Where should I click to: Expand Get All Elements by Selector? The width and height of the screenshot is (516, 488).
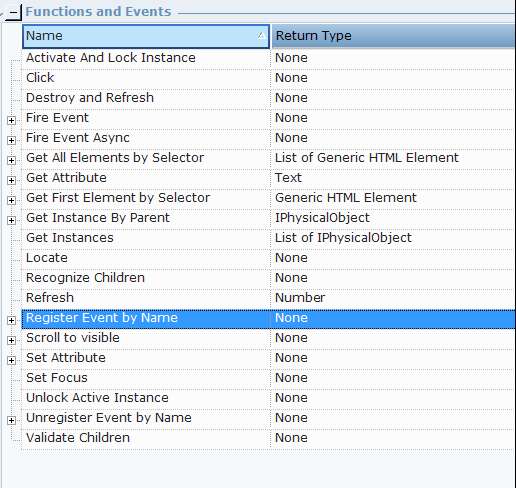click(12, 160)
